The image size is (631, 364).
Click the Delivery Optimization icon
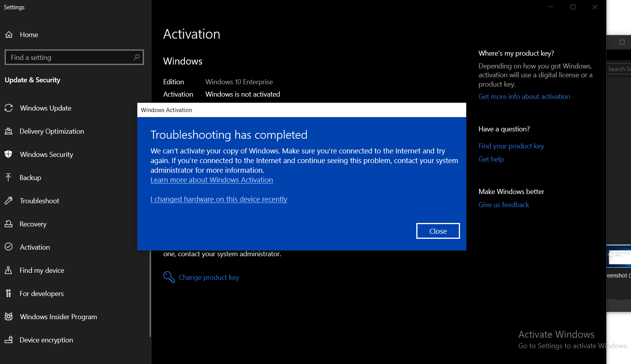coord(9,131)
